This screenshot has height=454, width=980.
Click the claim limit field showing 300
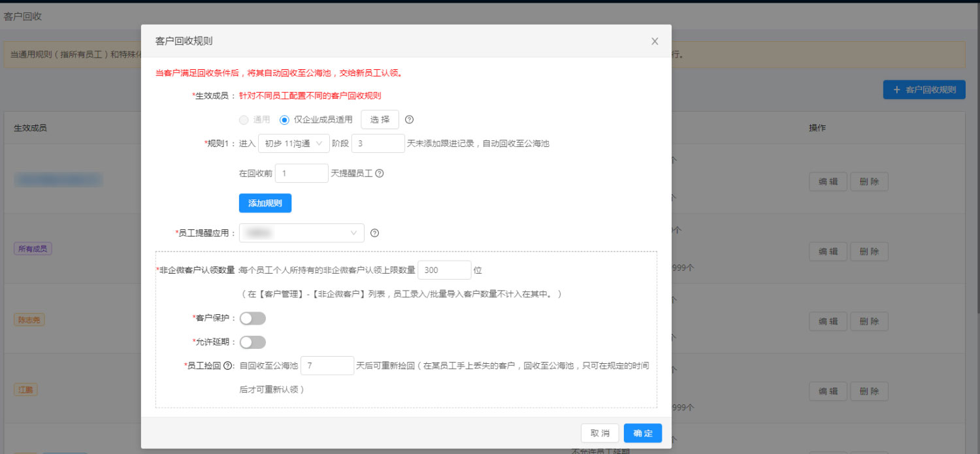[x=444, y=270]
